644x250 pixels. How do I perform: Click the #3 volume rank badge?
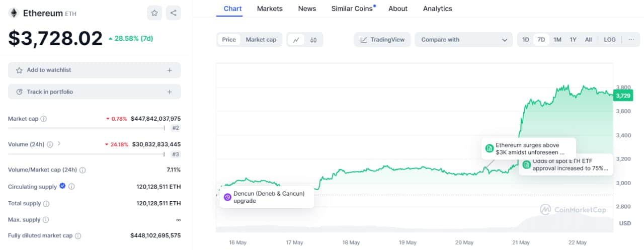[176, 154]
